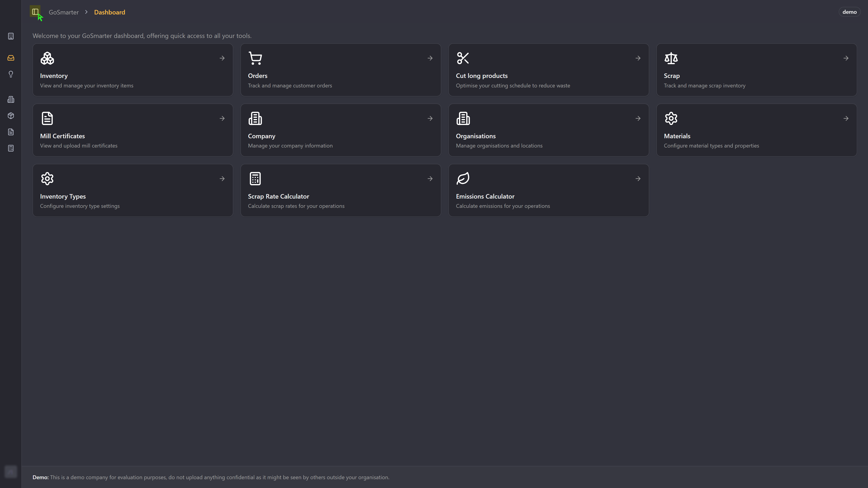
Task: Open the lightbulb icon in sidebar
Action: pyautogui.click(x=11, y=74)
